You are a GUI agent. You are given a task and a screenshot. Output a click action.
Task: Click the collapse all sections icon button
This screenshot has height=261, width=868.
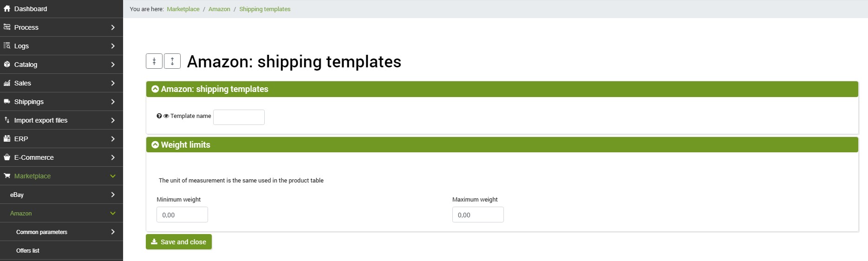154,61
